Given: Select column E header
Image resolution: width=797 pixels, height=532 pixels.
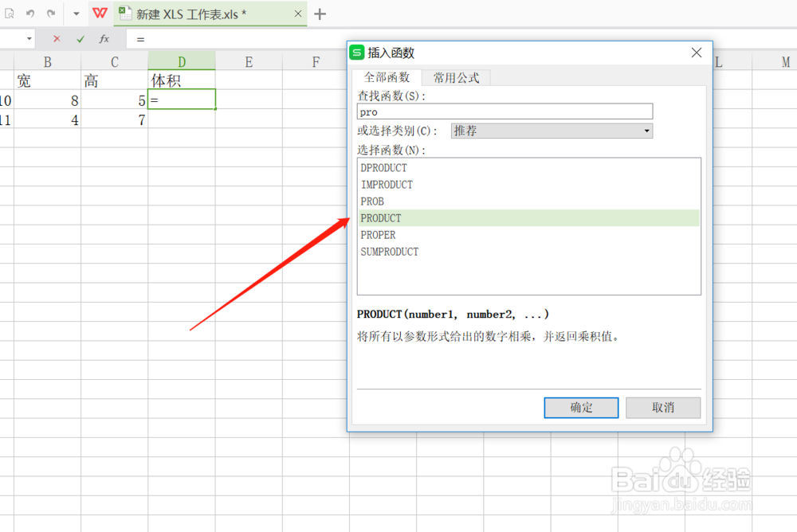Looking at the screenshot, I should [249, 62].
